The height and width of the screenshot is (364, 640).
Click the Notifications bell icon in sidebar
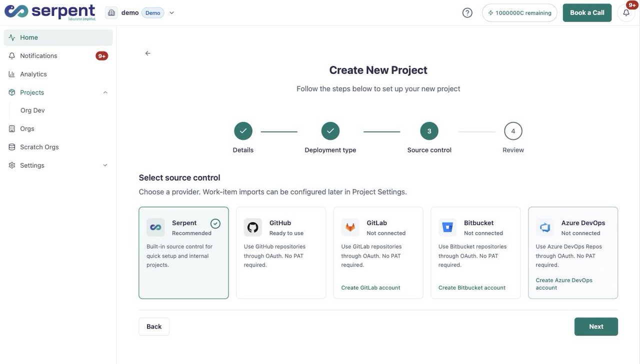(12, 56)
